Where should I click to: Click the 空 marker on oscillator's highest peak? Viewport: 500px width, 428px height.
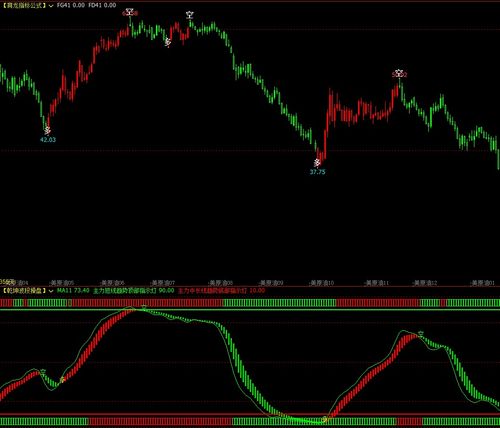pos(144,307)
